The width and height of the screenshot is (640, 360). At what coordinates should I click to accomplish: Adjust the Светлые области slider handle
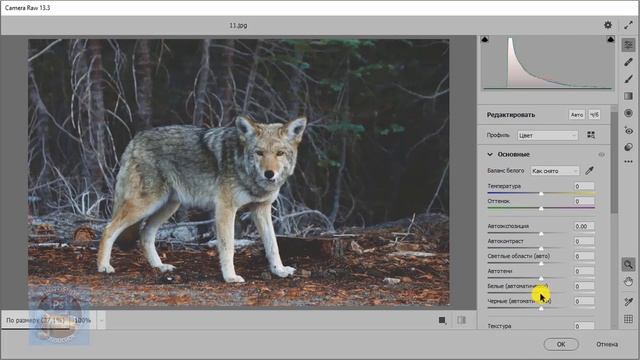tap(541, 263)
